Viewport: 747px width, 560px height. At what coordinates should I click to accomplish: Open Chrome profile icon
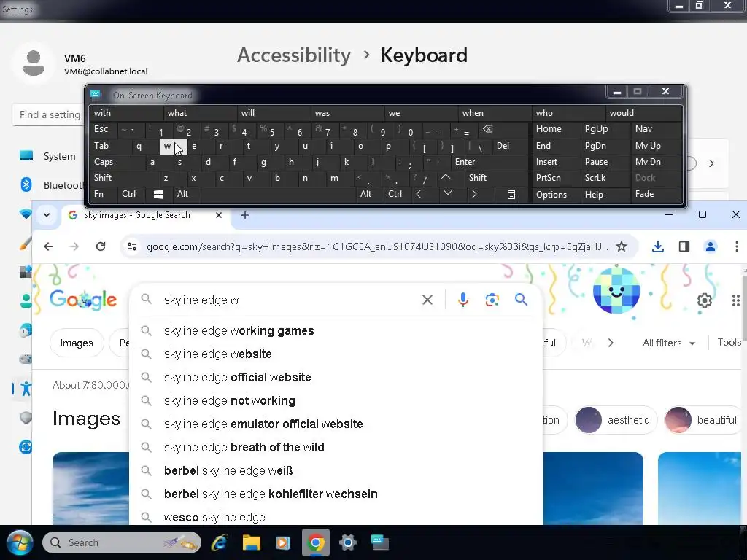point(711,246)
